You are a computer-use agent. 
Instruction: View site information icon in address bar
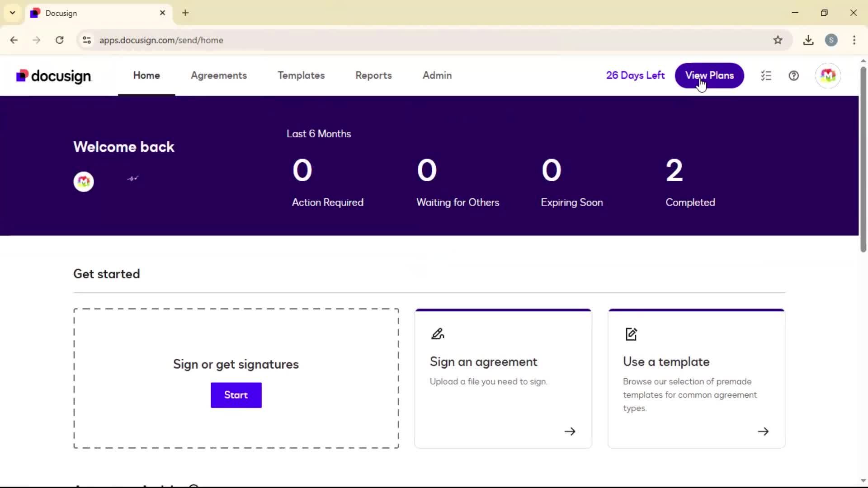[x=87, y=40]
